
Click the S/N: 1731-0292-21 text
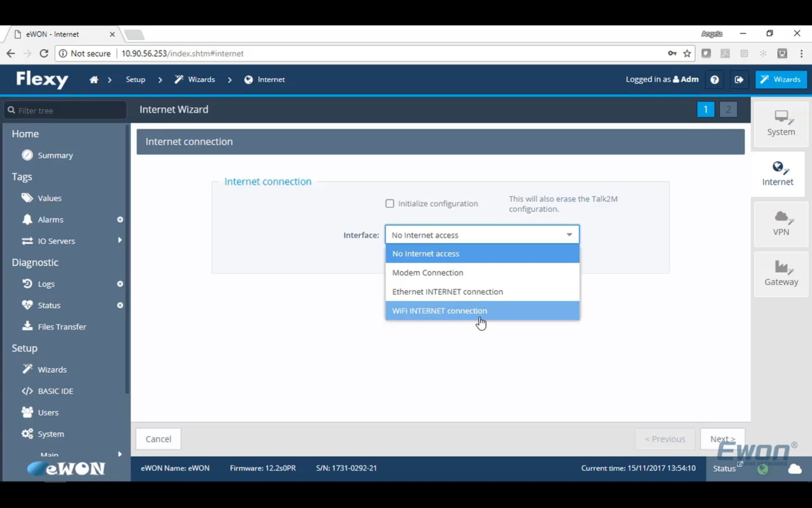tap(346, 468)
